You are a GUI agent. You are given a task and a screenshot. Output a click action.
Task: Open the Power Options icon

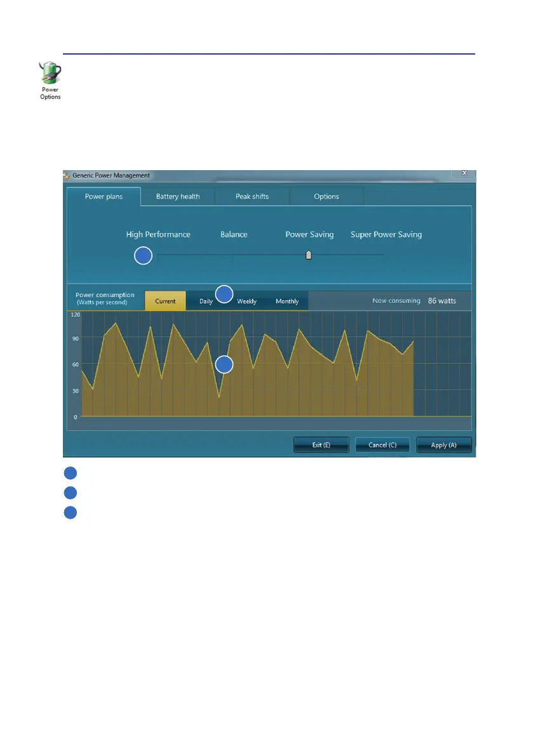(50, 79)
